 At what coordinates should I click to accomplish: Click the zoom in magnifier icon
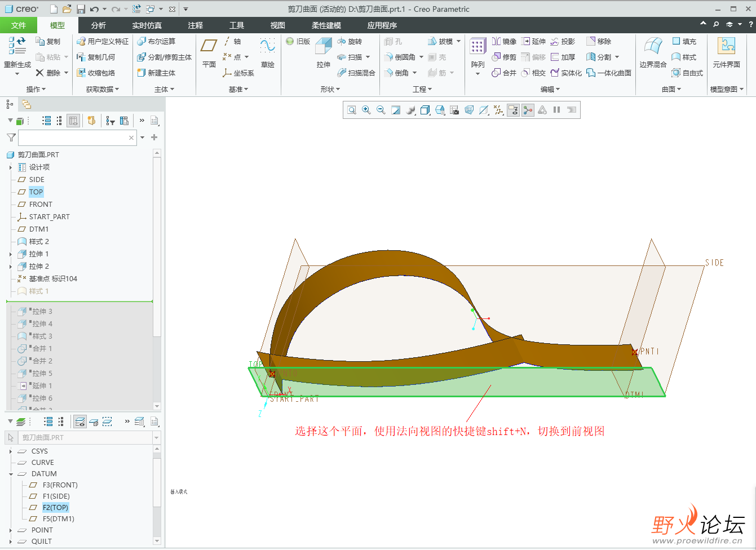pyautogui.click(x=366, y=110)
